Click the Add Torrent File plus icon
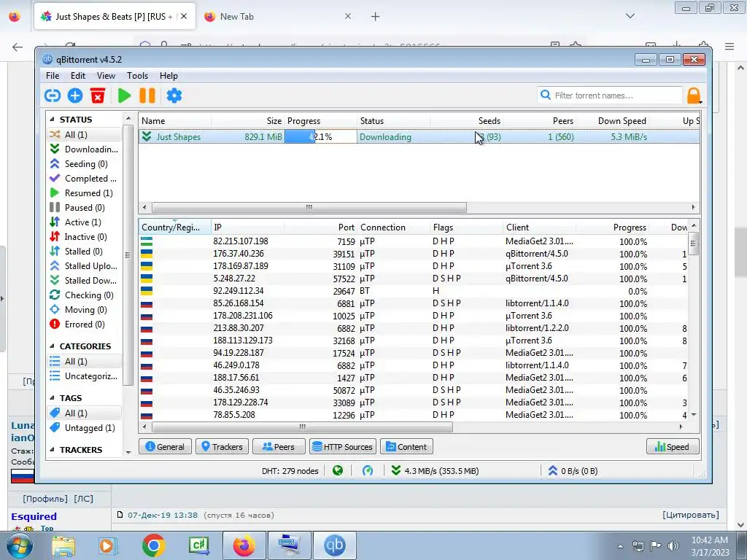This screenshot has height=560, width=747. coord(75,96)
